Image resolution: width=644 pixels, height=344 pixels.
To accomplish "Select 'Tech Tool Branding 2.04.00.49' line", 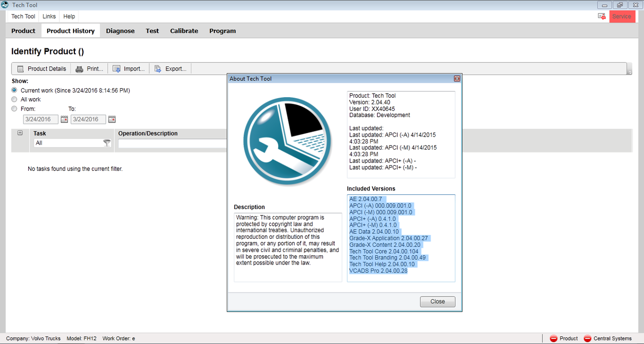I will click(388, 258).
